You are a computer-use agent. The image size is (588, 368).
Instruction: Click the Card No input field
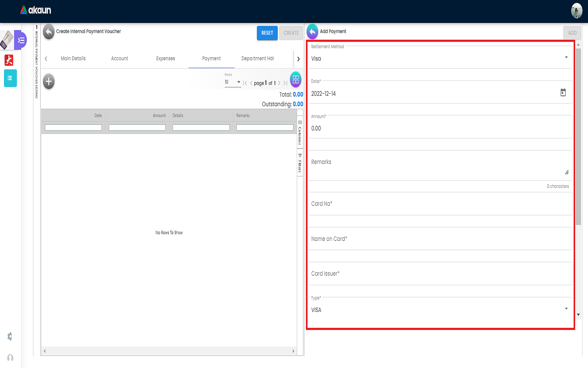(x=439, y=204)
